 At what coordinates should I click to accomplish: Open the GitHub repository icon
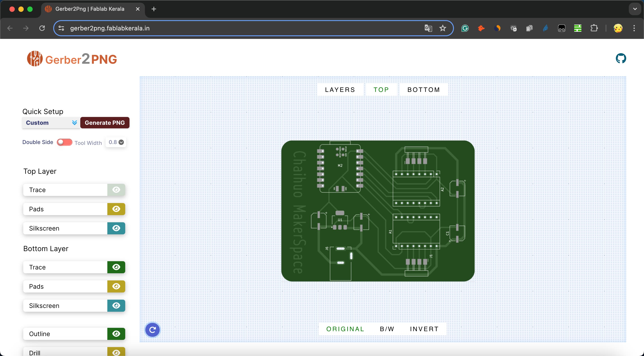pyautogui.click(x=621, y=58)
